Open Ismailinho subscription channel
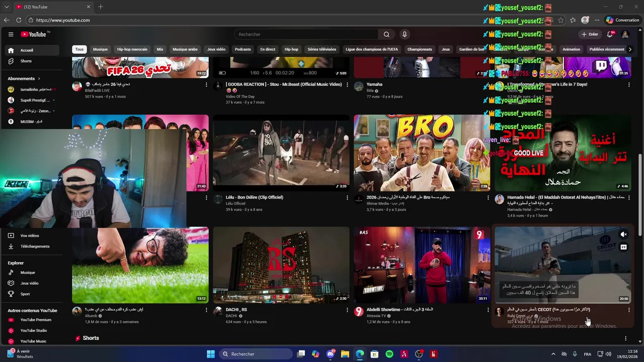This screenshot has width=644, height=362. 31,89
